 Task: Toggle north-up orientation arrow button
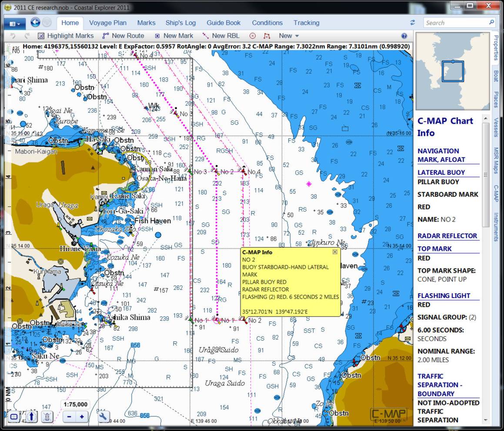[x=31, y=417]
